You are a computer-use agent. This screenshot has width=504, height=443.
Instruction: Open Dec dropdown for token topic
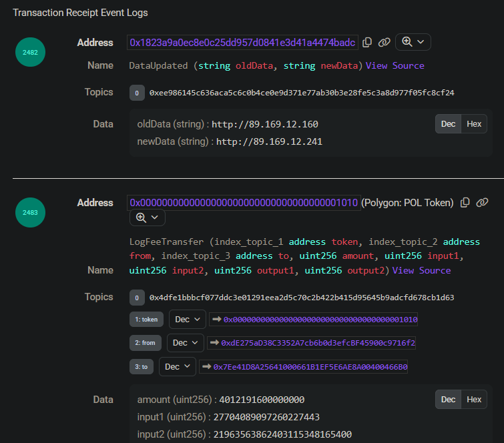click(x=188, y=320)
